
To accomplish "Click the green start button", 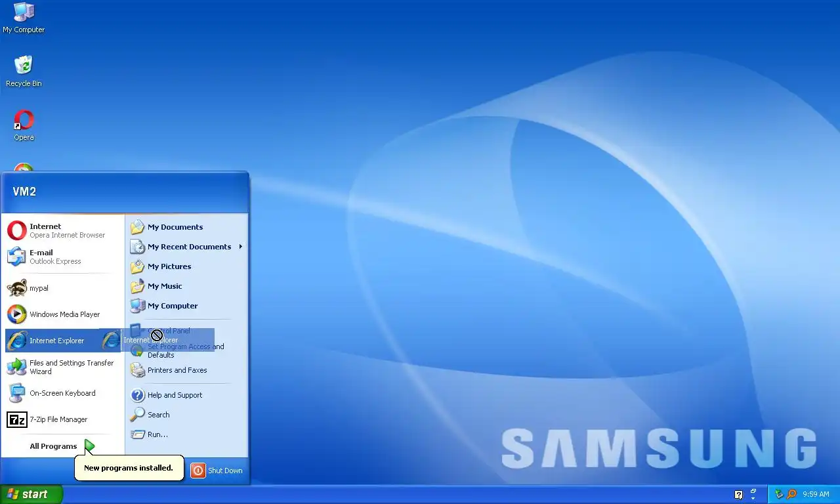I will (x=31, y=495).
